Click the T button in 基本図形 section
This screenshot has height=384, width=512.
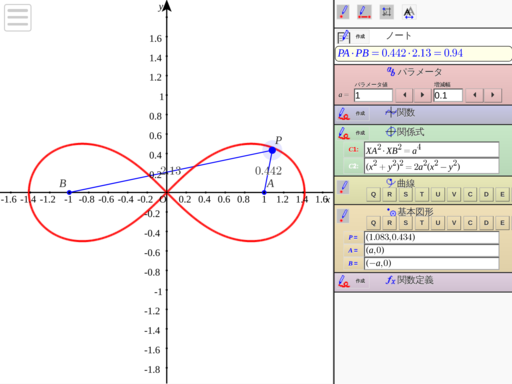pyautogui.click(x=422, y=223)
